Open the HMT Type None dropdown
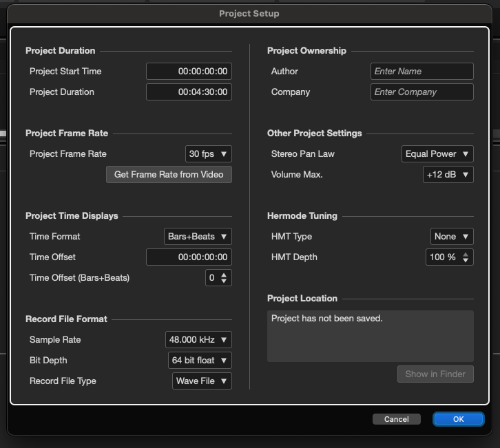The image size is (500, 448). [x=452, y=237]
